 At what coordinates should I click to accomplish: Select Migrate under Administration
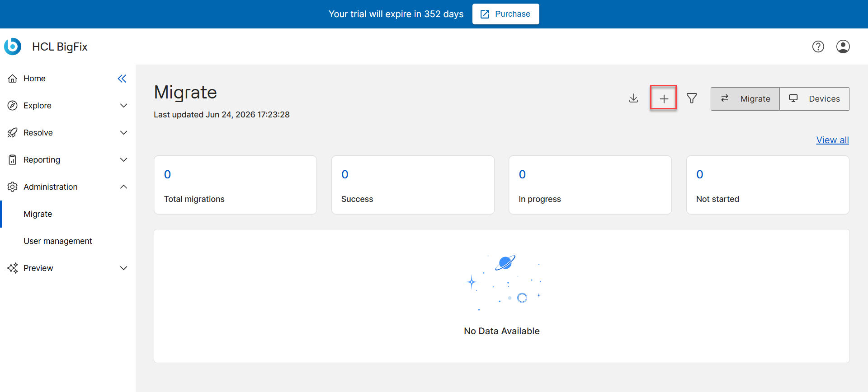pos(68,214)
